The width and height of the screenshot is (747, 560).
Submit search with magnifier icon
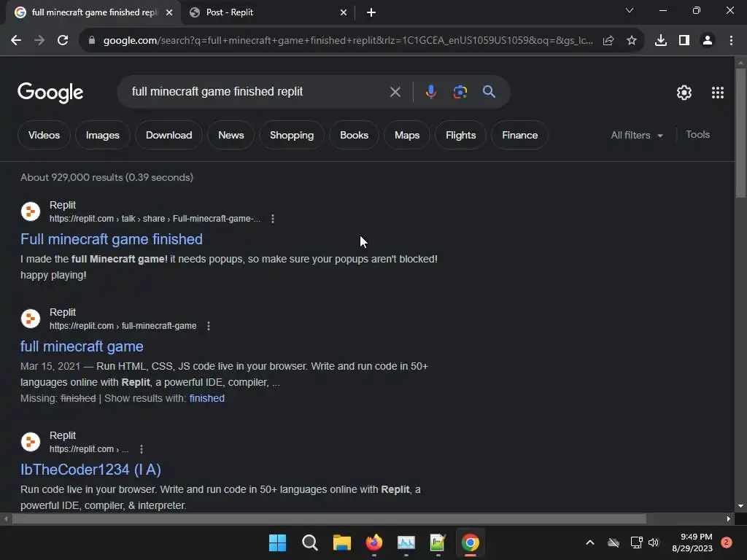489,92
